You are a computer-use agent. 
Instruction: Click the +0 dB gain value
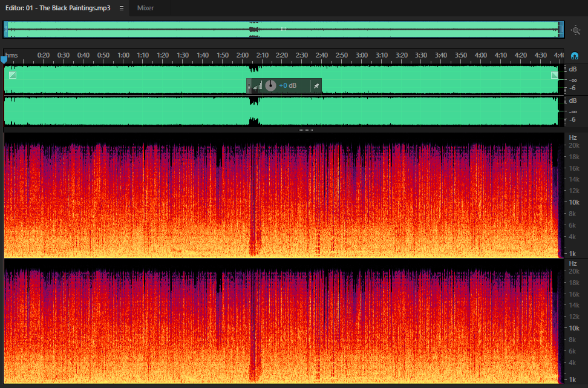(x=287, y=85)
